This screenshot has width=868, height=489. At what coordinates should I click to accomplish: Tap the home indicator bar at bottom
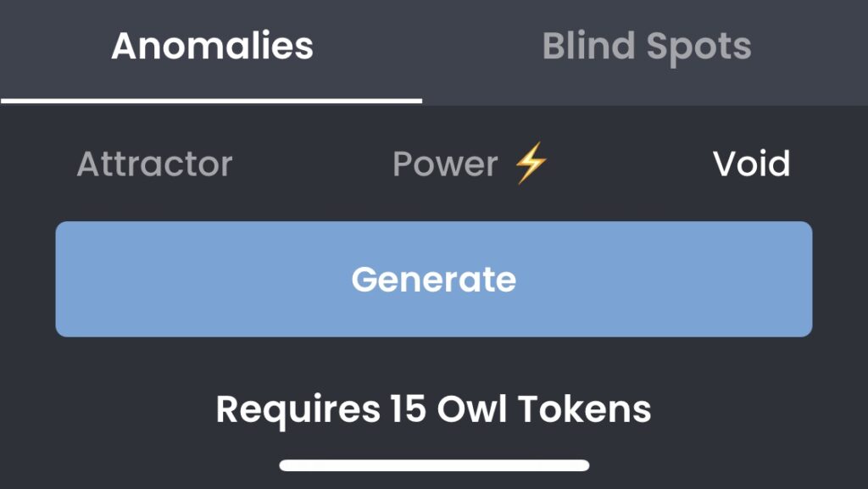point(434,465)
